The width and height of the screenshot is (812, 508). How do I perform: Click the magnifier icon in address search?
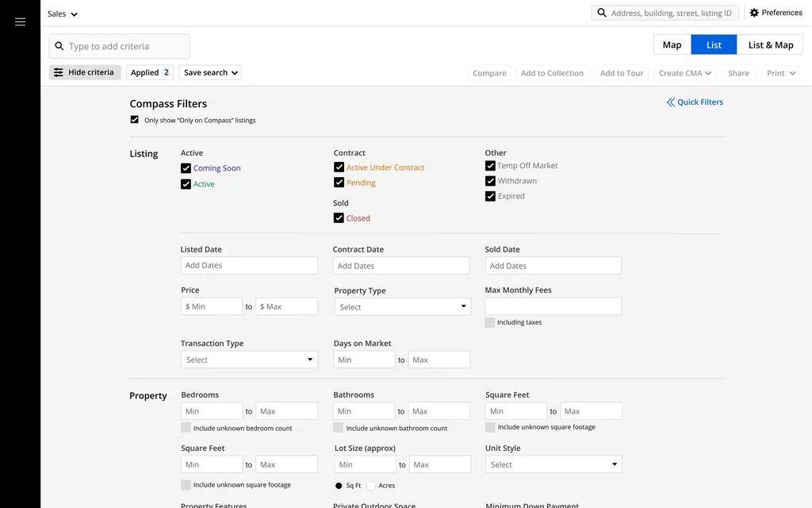(601, 13)
